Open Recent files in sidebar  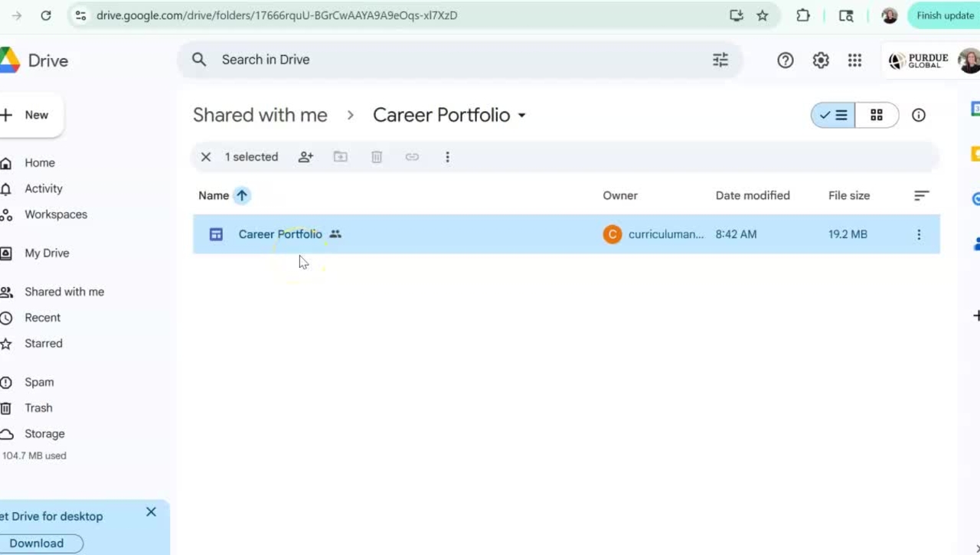[42, 318]
